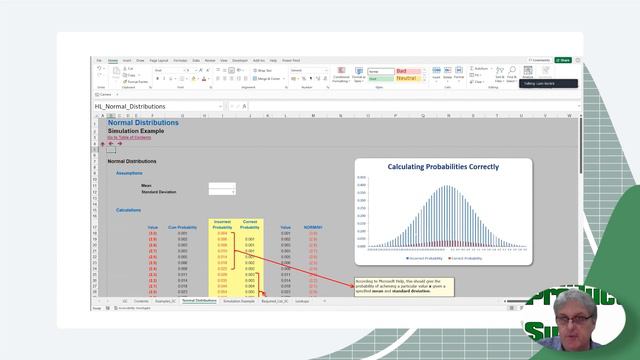Open the File menu
The height and width of the screenshot is (360, 640).
(99, 60)
